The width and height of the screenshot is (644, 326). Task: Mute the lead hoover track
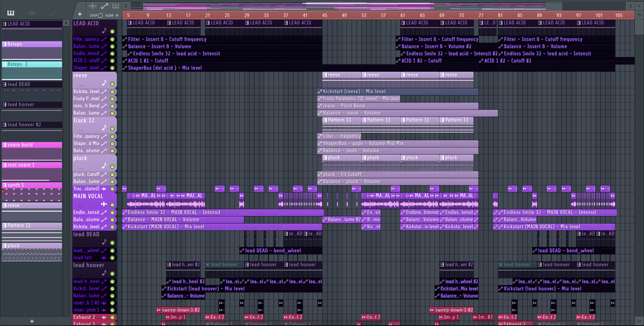[x=112, y=274]
